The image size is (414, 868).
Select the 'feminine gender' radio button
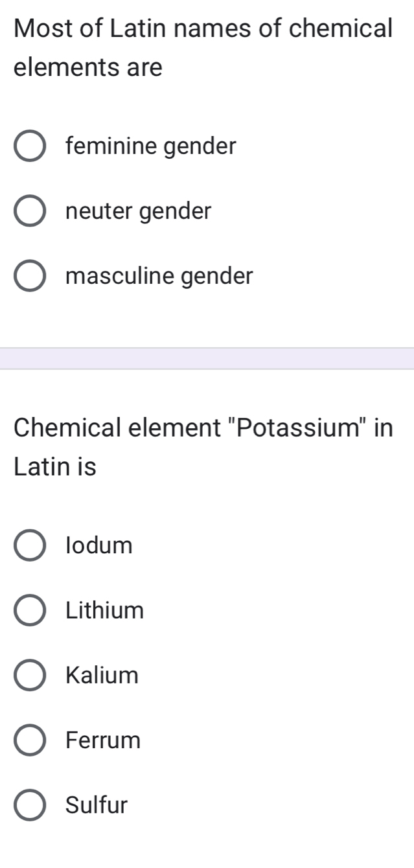29,146
